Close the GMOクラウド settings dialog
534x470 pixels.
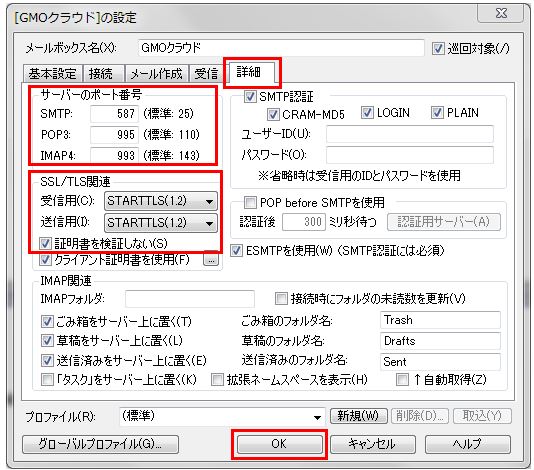501,13
